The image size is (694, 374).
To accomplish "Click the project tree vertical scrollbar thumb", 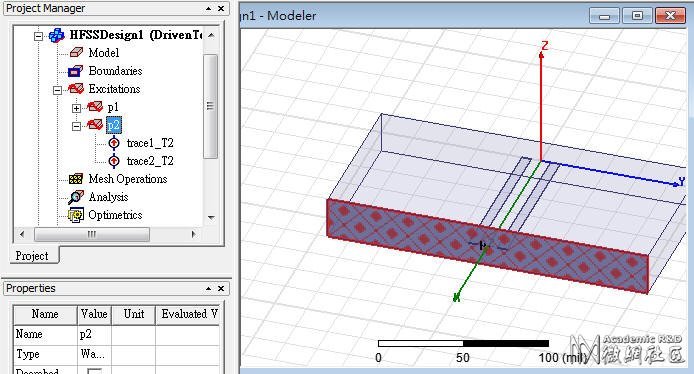I will point(210,106).
